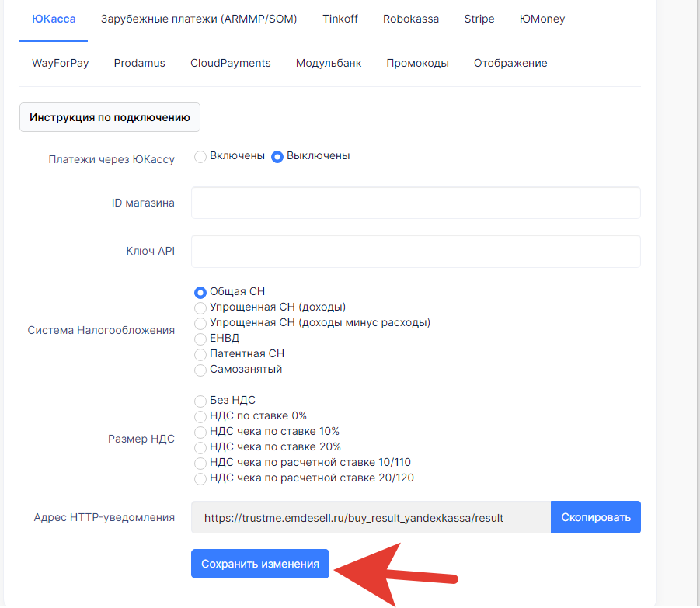Click the Инструкция по подключению button
Screen dimensions: 700x608
tap(110, 118)
